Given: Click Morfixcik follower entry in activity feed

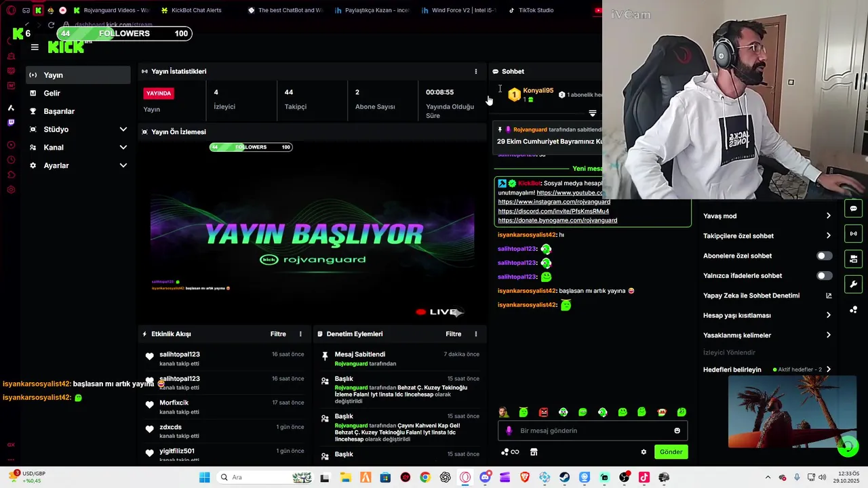Looking at the screenshot, I should (224, 407).
